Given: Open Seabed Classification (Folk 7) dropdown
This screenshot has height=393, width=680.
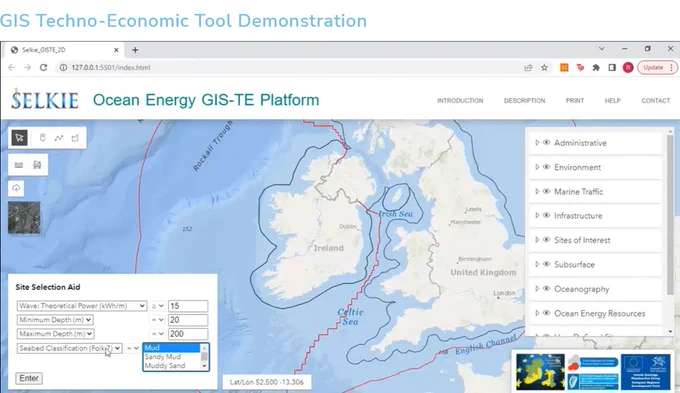Looking at the screenshot, I should [x=69, y=348].
